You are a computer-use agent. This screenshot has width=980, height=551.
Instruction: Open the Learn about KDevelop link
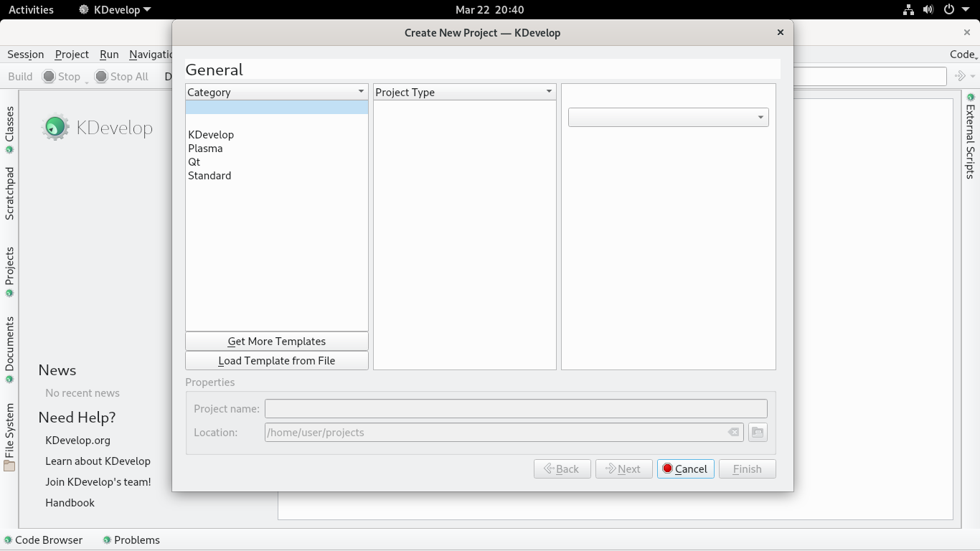pyautogui.click(x=98, y=461)
